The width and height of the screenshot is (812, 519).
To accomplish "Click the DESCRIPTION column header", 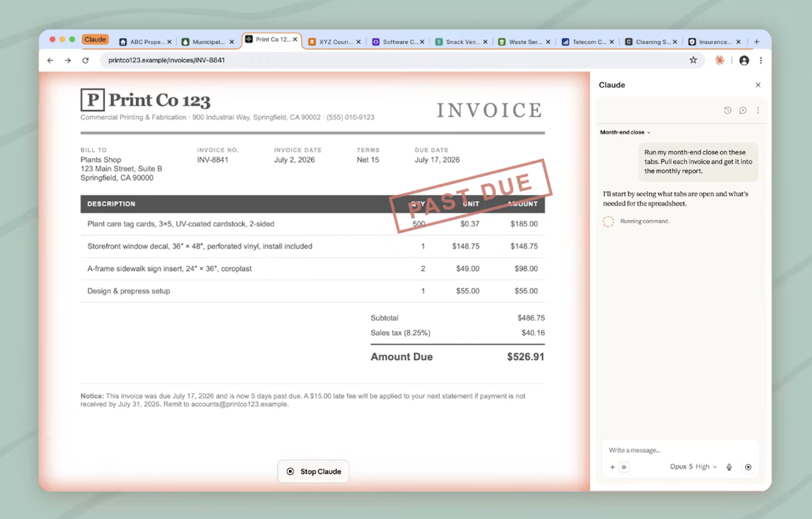I will click(x=111, y=204).
